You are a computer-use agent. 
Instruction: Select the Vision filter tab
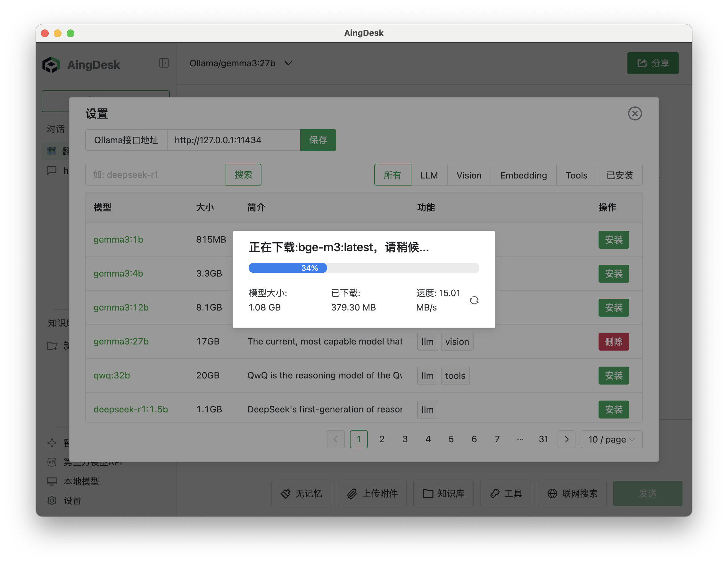[x=469, y=175]
